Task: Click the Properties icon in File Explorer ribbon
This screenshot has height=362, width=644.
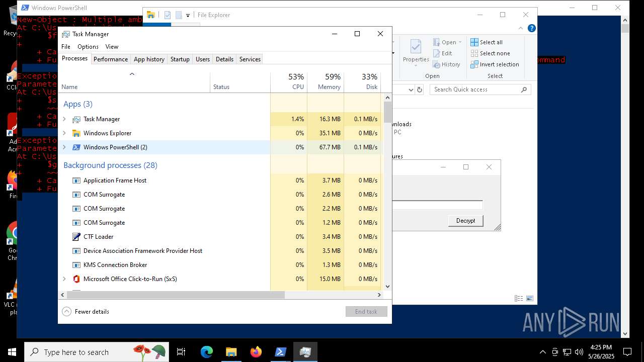Action: point(416,47)
